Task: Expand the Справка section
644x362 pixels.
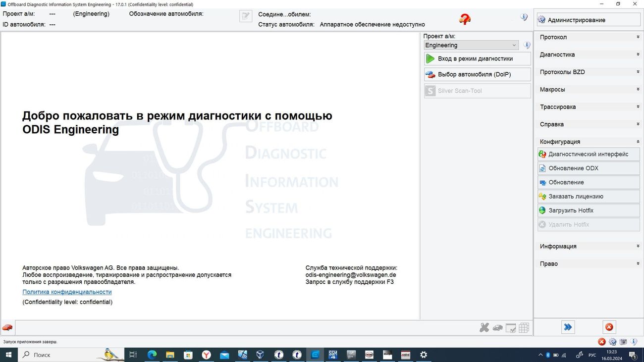Action: (589, 124)
